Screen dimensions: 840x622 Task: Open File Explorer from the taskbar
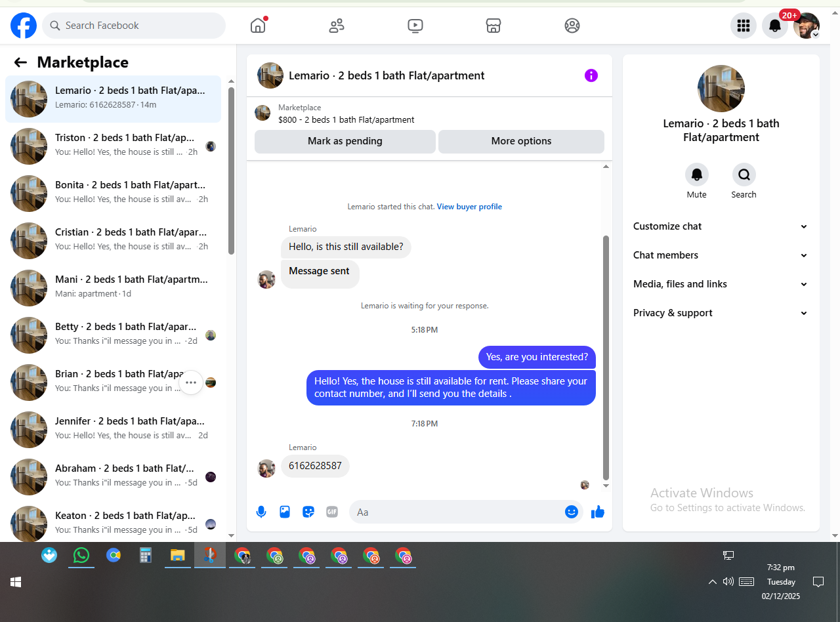click(177, 555)
